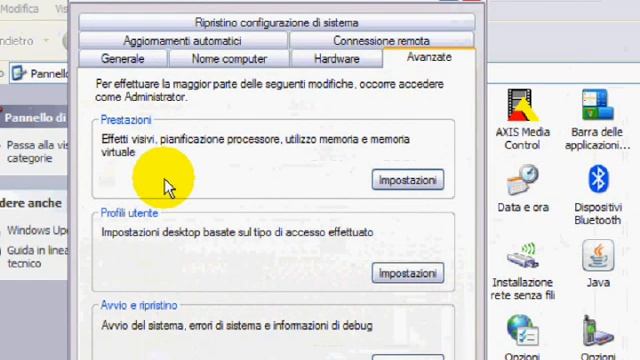Screen dimensions: 640x360
Task: Open the Modifica menu in background window
Action: pos(19,9)
